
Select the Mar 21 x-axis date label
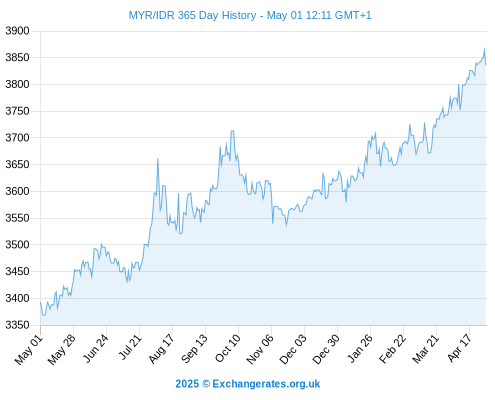425,349
